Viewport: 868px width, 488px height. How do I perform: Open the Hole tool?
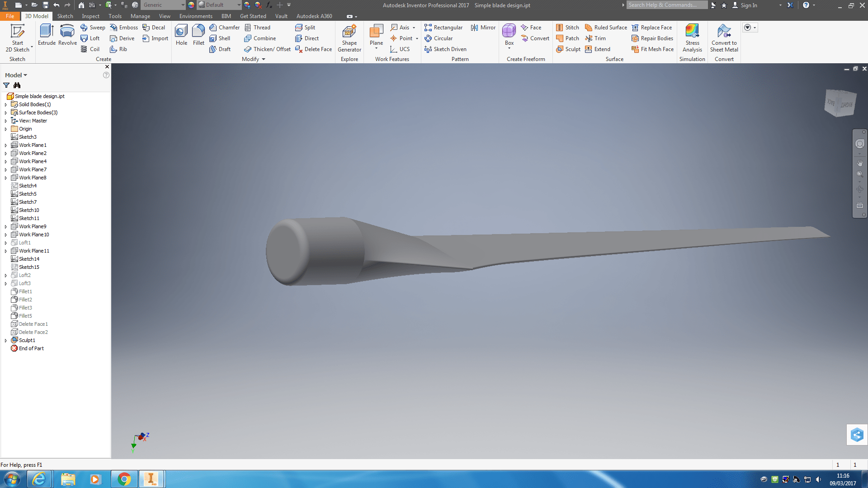point(181,36)
